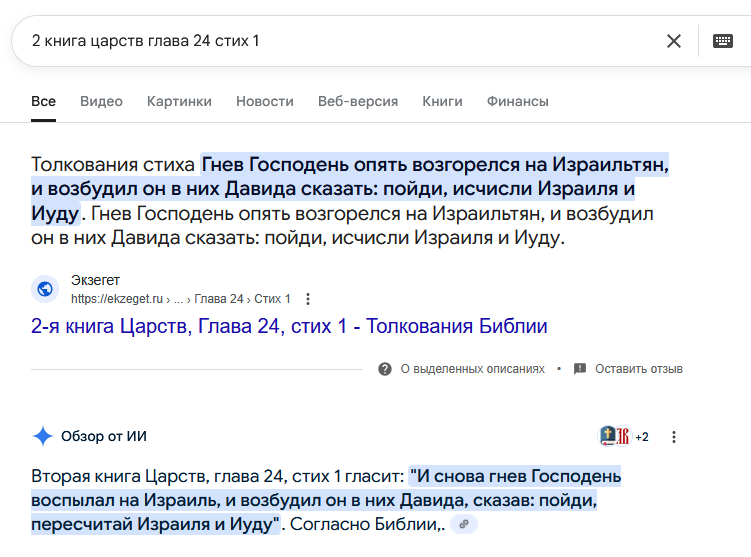The width and height of the screenshot is (751, 557).
Task: Switch to the Видео tab
Action: [101, 102]
